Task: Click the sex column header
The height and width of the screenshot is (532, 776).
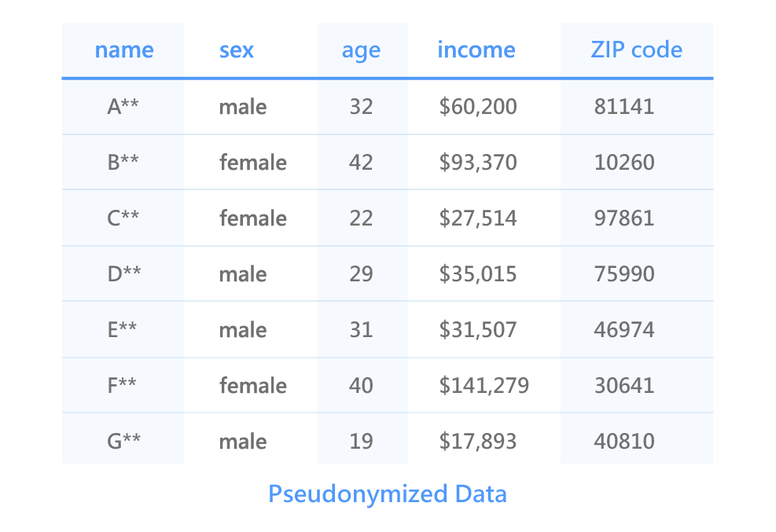Action: click(x=237, y=50)
